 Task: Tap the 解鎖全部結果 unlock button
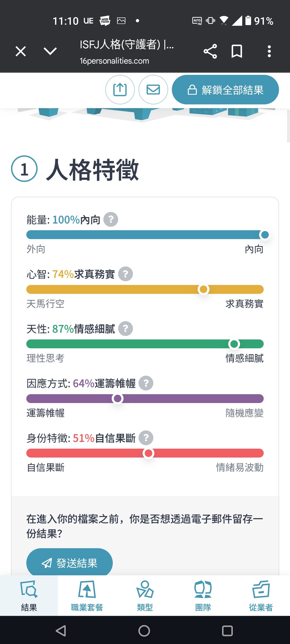[x=225, y=90]
